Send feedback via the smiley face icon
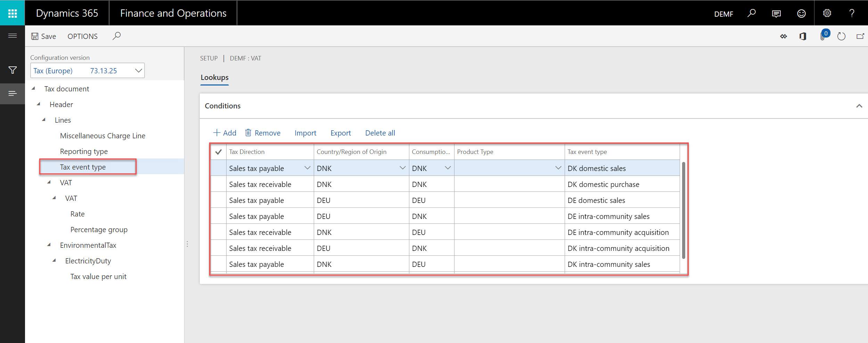This screenshot has height=343, width=868. pos(801,13)
